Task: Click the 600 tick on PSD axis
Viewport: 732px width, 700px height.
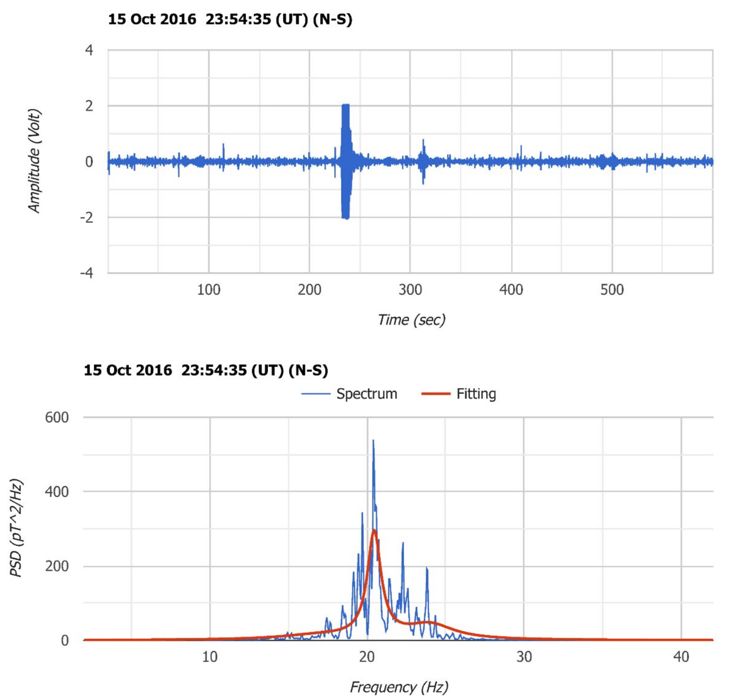Action: point(57,417)
